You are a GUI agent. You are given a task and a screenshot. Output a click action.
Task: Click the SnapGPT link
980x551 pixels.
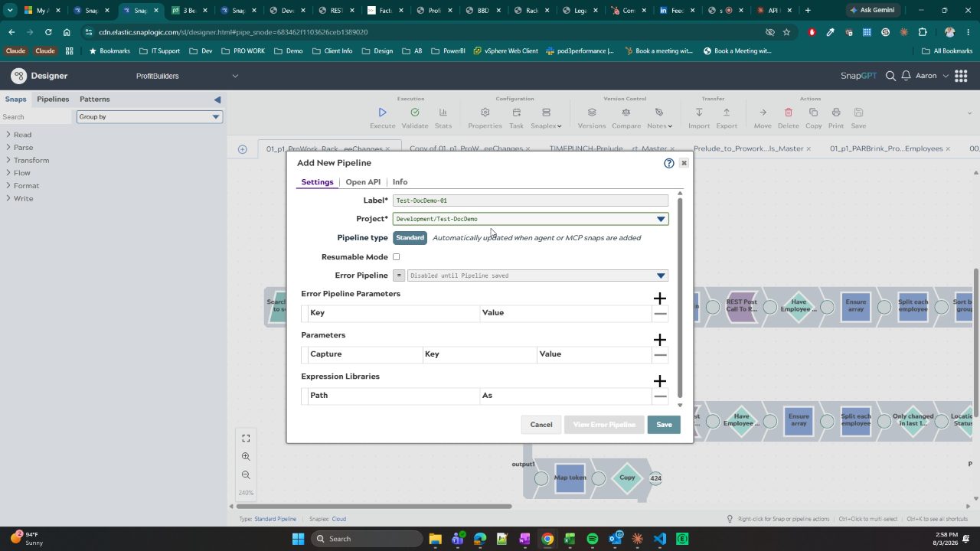click(x=857, y=76)
